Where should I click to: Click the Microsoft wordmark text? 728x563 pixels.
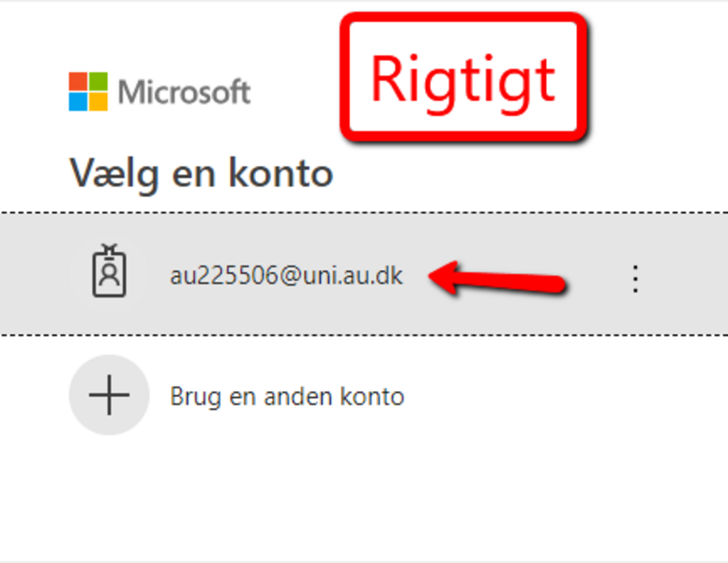184,92
